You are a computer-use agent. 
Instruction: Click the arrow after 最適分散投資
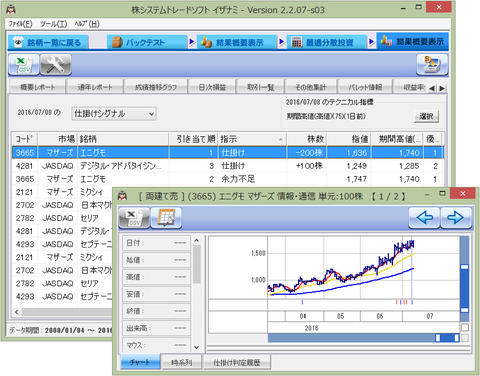(x=371, y=42)
